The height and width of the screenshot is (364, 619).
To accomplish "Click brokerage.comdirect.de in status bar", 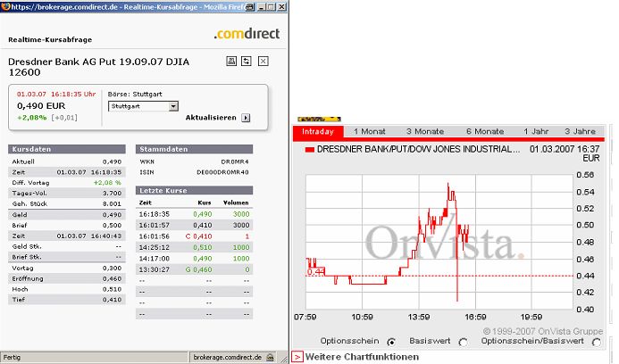I will coord(227,357).
